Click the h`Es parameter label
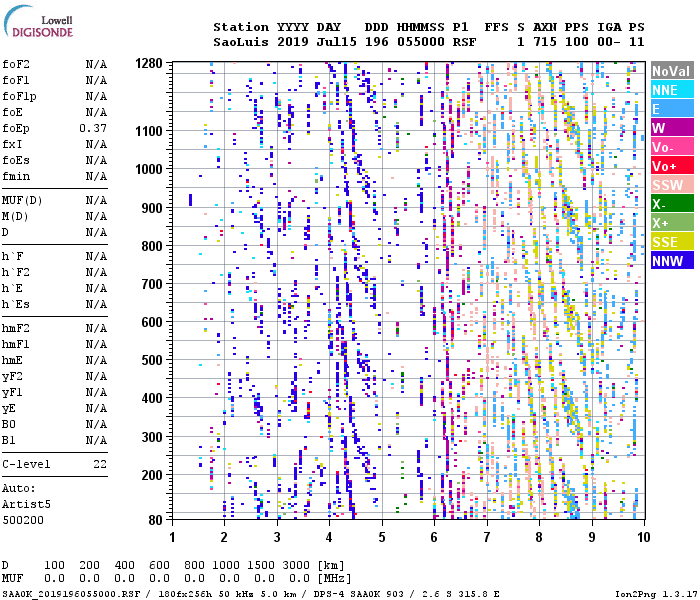The image size is (700, 600). 16,304
